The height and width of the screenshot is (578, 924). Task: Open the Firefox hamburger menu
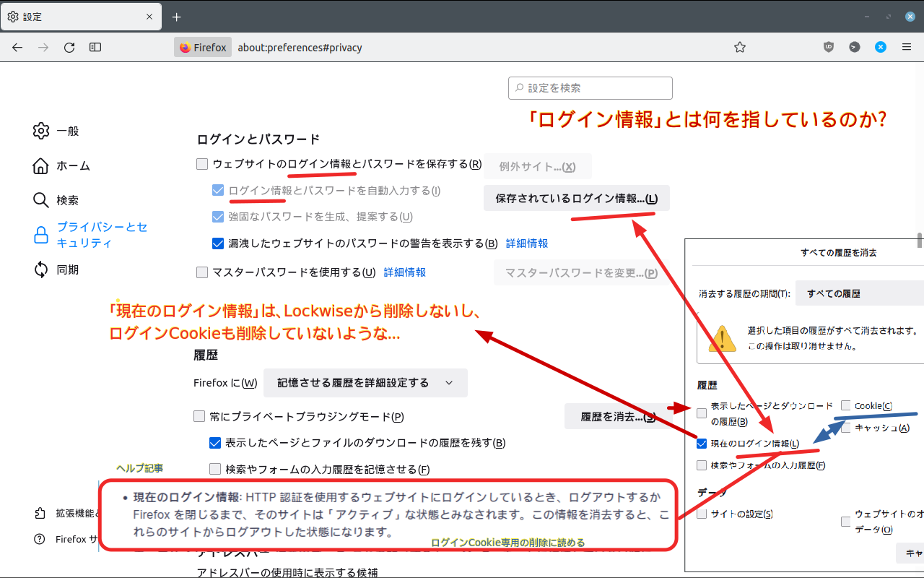click(907, 48)
